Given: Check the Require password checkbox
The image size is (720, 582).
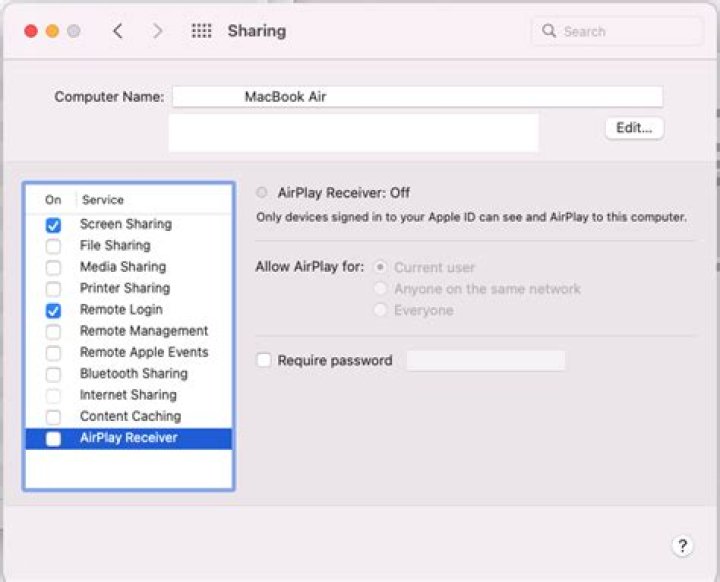Looking at the screenshot, I should [264, 360].
